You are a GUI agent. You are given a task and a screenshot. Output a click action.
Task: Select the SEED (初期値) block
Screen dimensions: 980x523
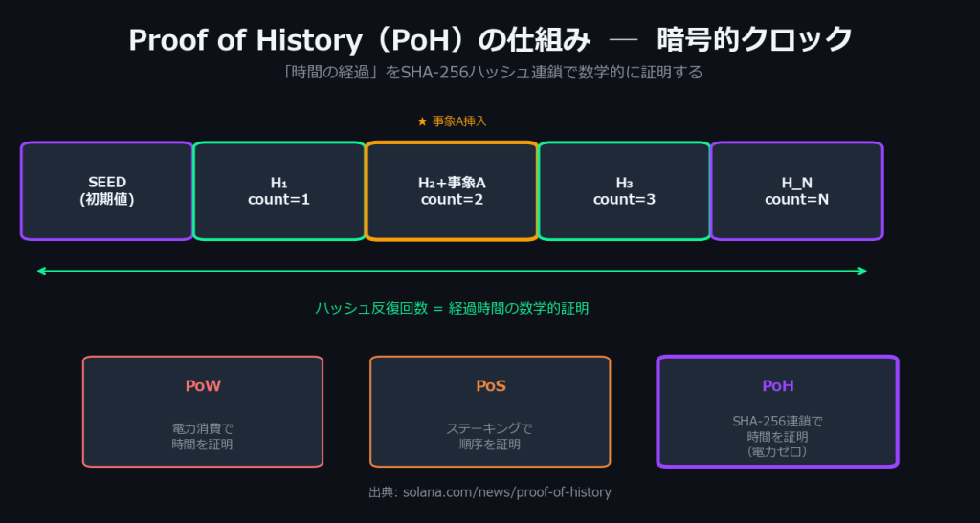click(x=107, y=190)
